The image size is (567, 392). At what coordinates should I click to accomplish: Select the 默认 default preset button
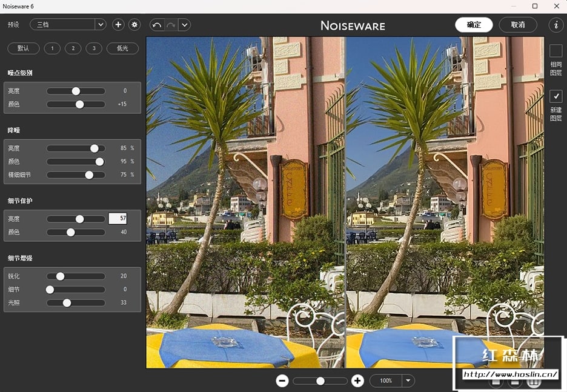[24, 48]
